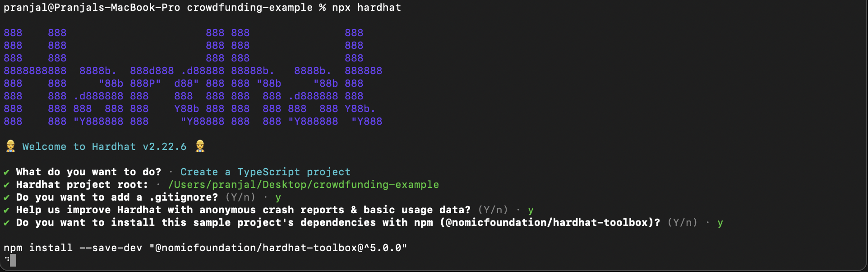Click the green checkmark beside 'What do you want to do?'
The image size is (868, 272).
click(7, 172)
